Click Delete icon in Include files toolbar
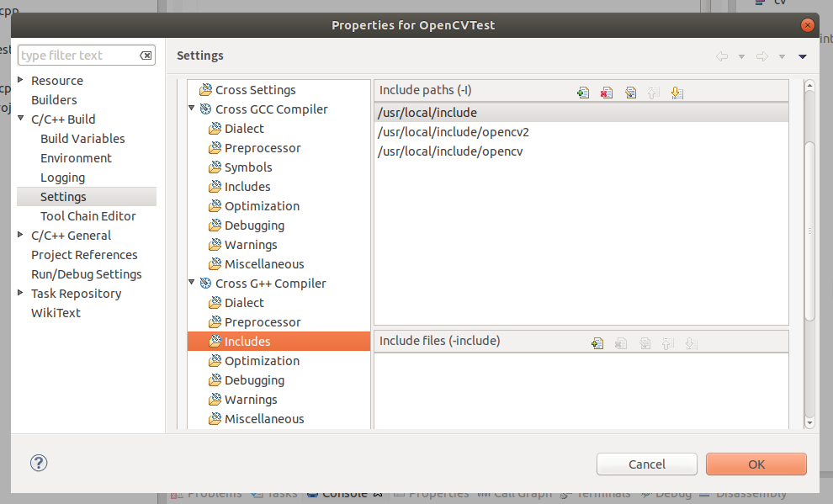Screen dimensions: 833x504 click(620, 343)
